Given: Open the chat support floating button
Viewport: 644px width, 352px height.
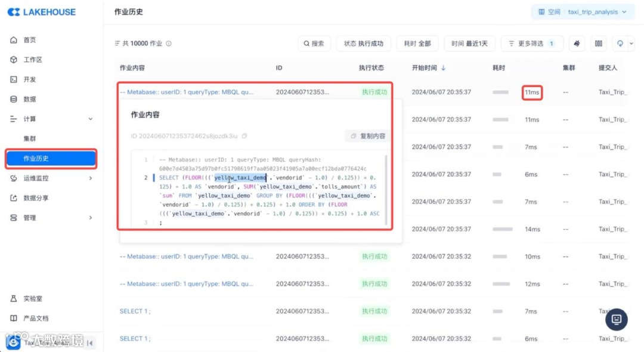Looking at the screenshot, I should [616, 319].
